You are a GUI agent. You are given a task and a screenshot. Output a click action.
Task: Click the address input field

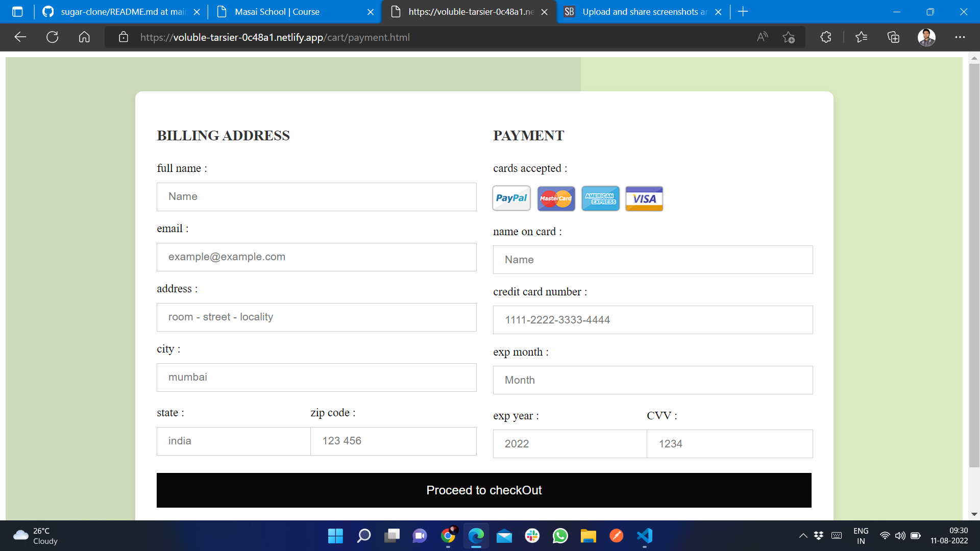(x=316, y=317)
